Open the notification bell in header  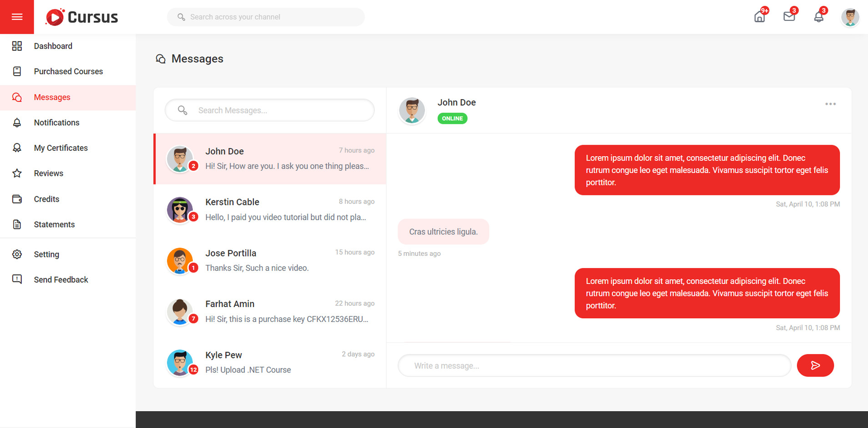(x=818, y=17)
